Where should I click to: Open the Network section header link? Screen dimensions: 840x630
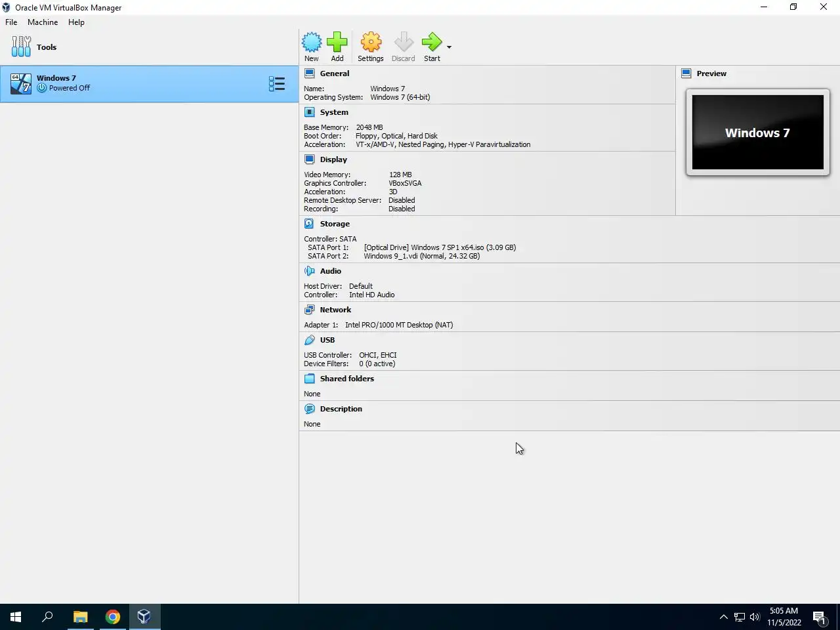click(335, 310)
